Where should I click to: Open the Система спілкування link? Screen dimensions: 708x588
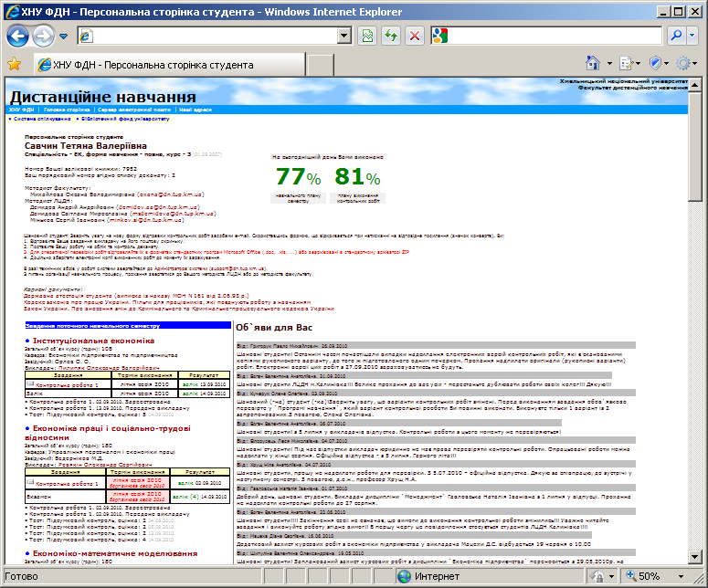42,119
